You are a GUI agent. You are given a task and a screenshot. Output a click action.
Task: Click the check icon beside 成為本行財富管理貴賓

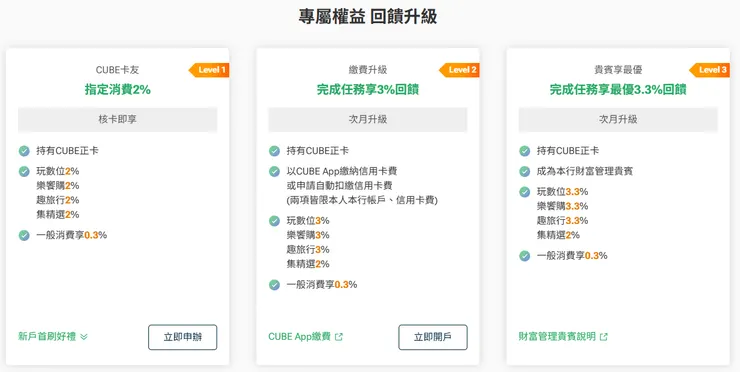pyautogui.click(x=524, y=171)
